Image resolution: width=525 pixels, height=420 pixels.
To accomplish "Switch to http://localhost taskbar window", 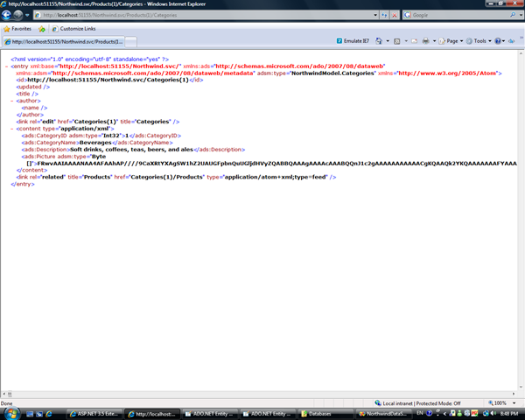I will tap(152, 414).
